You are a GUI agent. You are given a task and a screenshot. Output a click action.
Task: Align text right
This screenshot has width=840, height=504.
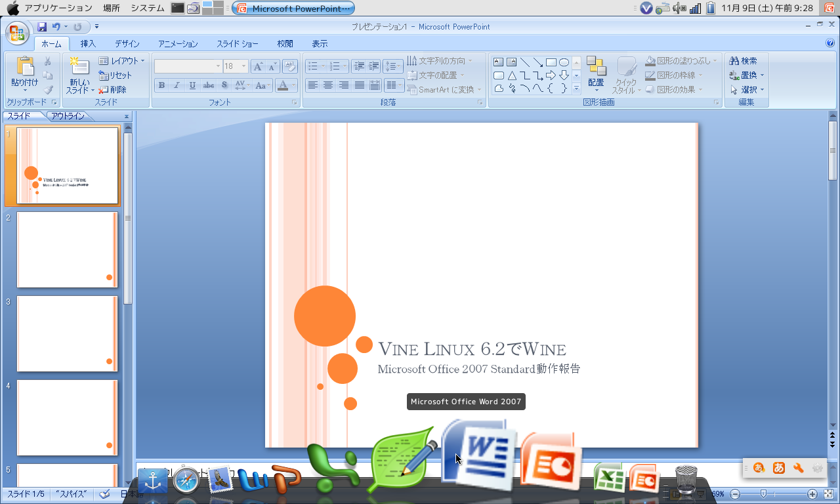click(344, 85)
